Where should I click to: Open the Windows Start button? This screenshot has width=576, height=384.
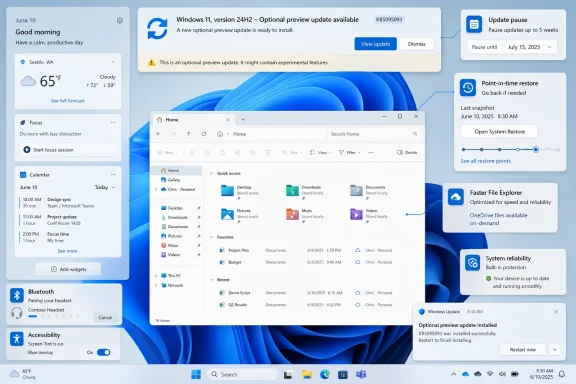pos(196,374)
